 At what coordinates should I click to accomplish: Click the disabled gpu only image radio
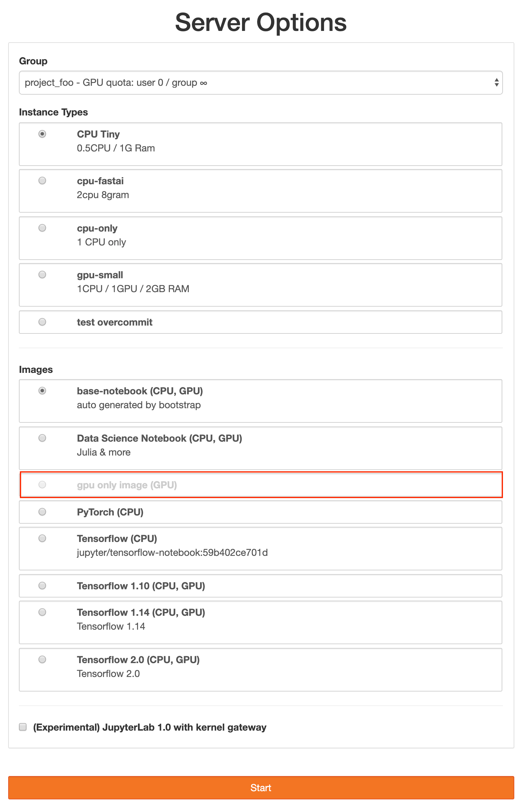(x=42, y=485)
